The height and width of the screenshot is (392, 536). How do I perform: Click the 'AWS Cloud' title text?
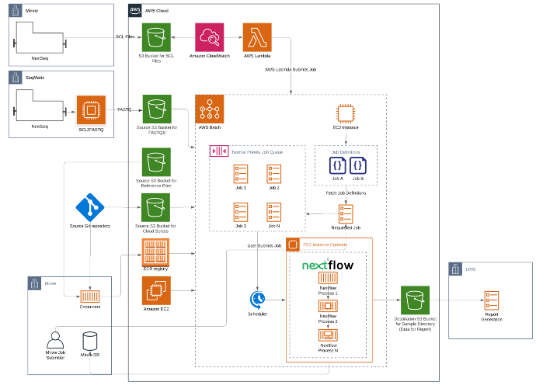(157, 11)
